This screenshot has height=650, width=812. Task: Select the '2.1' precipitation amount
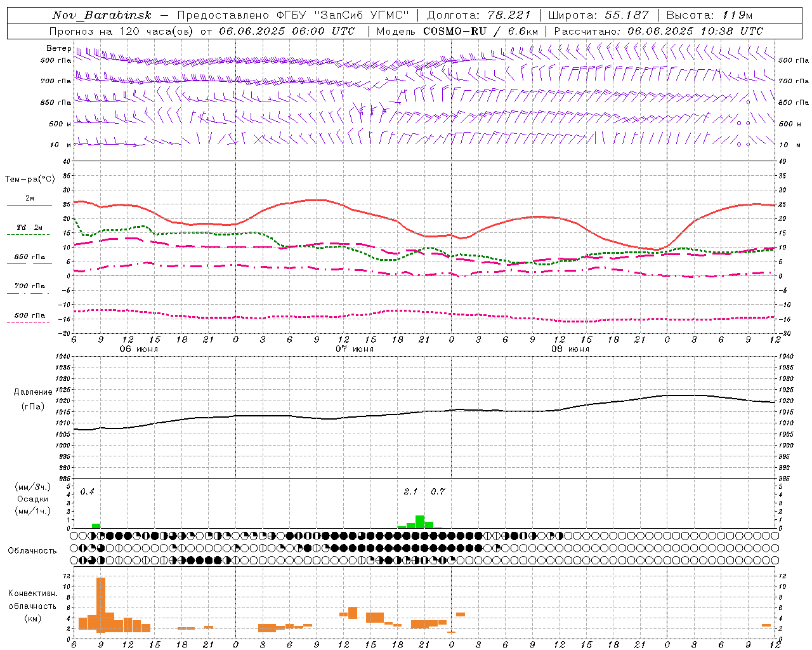(x=411, y=492)
